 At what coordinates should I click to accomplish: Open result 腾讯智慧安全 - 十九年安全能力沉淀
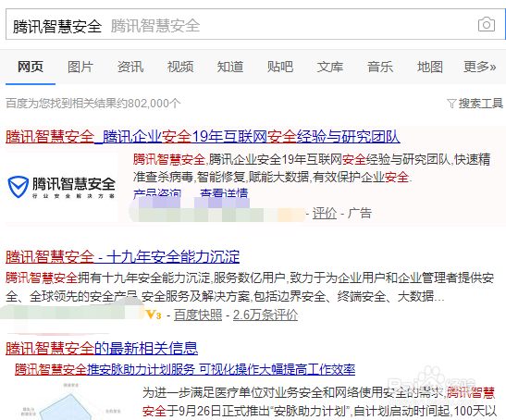coord(123,257)
